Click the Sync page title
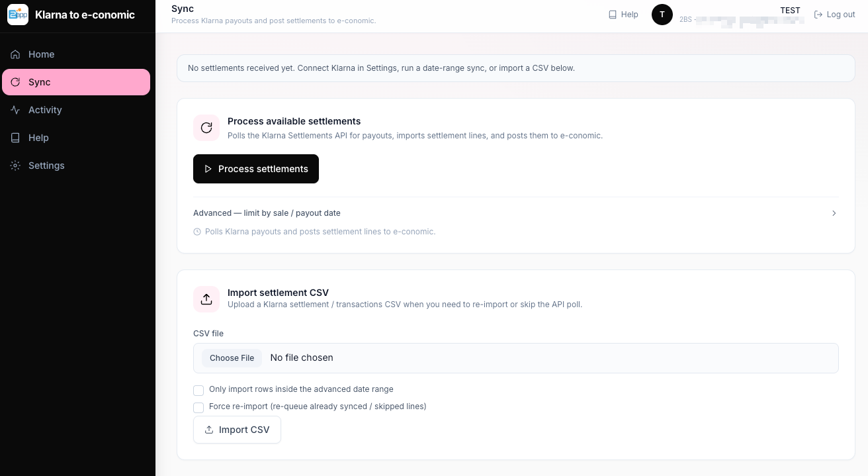This screenshot has height=476, width=868. click(x=183, y=9)
